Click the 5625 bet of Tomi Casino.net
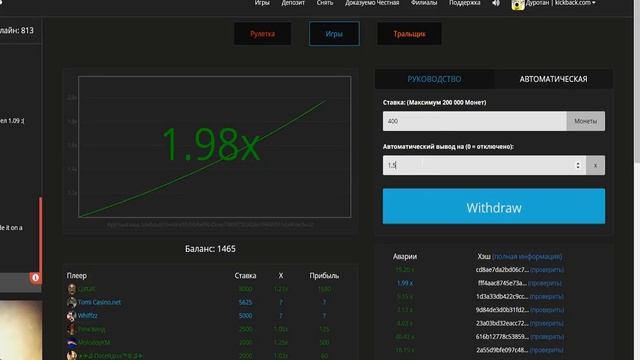The width and height of the screenshot is (640, 360). click(245, 302)
